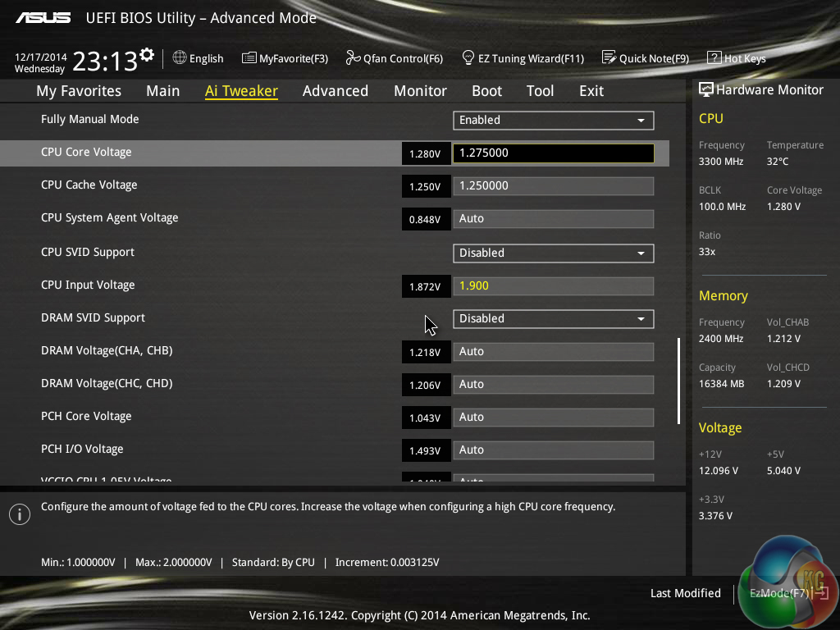The image size is (840, 630).
Task: Click the info icon in help panel
Action: coord(20,514)
